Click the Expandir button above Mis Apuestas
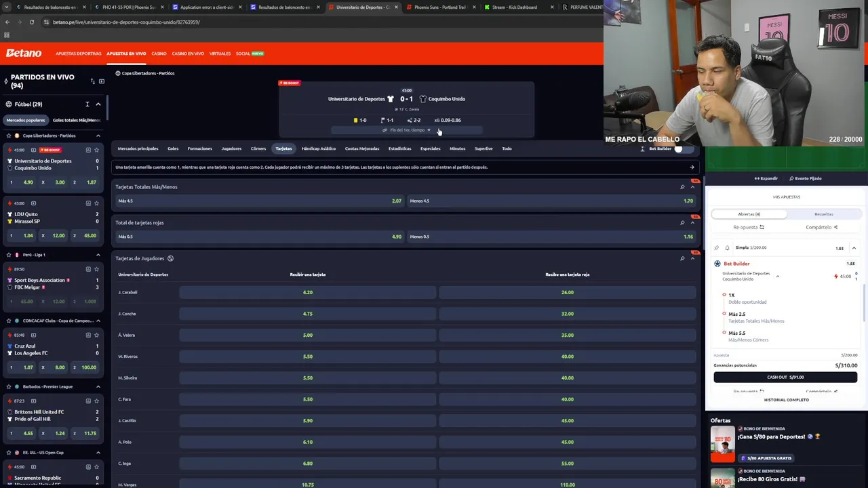 point(766,178)
